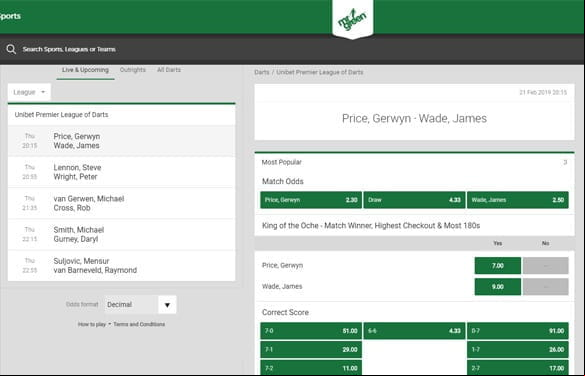
Task: Switch to Live & Upcoming tab
Action: [85, 70]
